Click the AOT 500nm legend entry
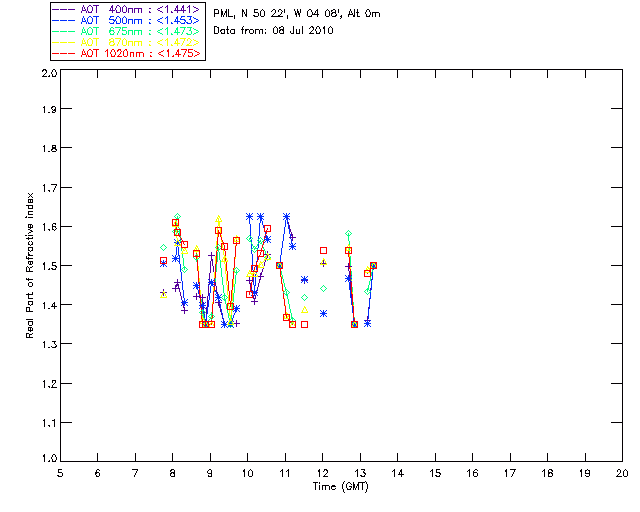This screenshot has width=640, height=512. (126, 20)
